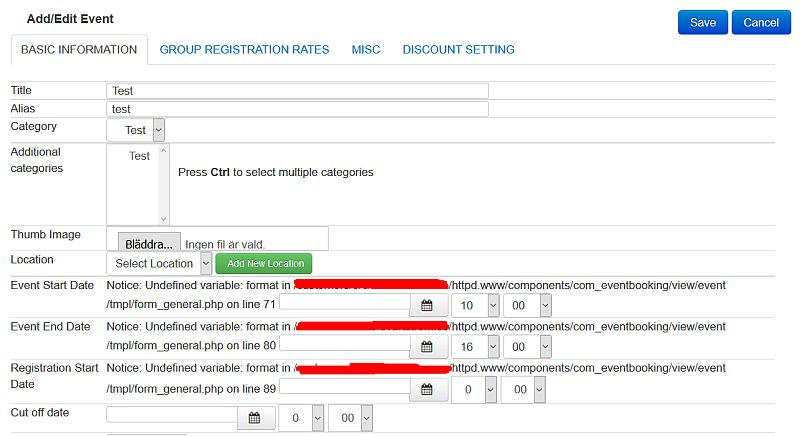Click Bläddra to choose a thumb image

(148, 244)
